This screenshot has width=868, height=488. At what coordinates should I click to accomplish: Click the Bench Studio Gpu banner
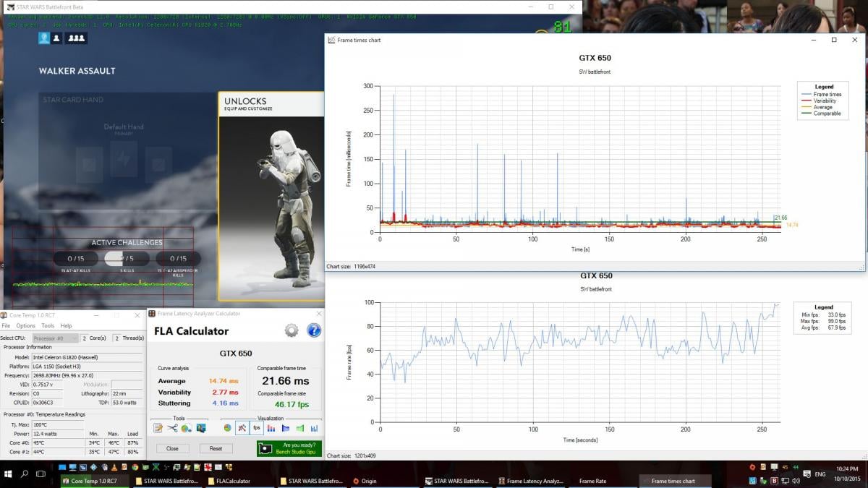point(289,448)
